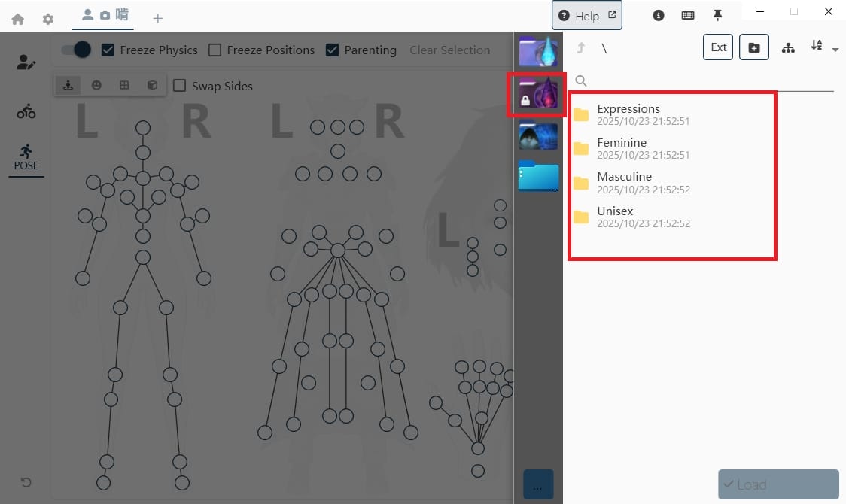Disable the Parenting checkbox
The width and height of the screenshot is (846, 504).
click(x=333, y=50)
